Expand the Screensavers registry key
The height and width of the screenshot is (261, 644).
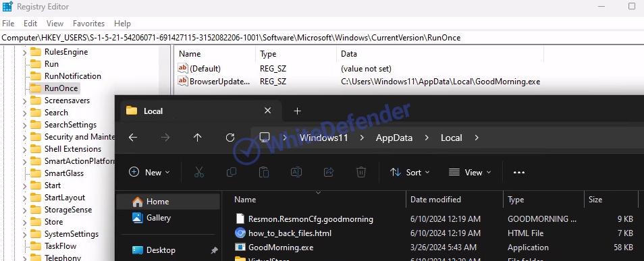click(x=25, y=100)
